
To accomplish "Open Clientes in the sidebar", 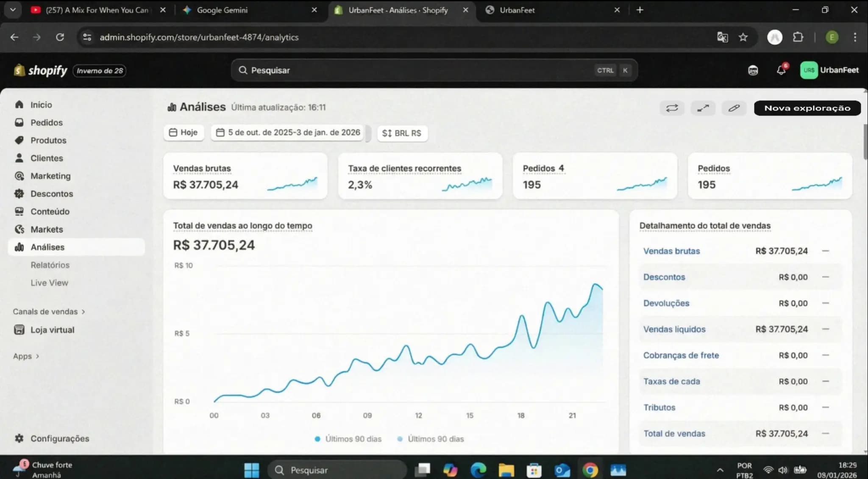I will point(47,158).
